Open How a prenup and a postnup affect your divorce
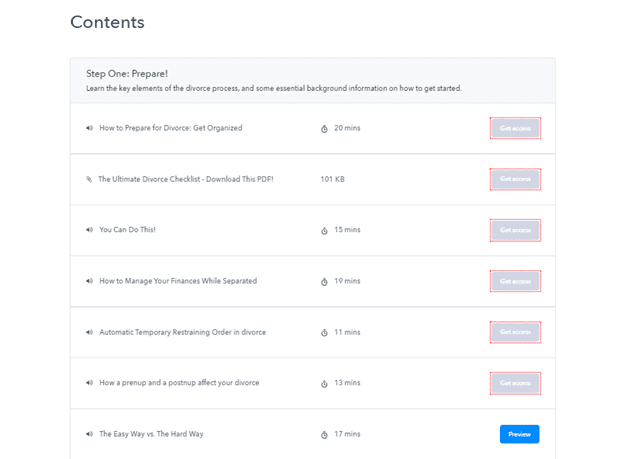 [x=179, y=383]
